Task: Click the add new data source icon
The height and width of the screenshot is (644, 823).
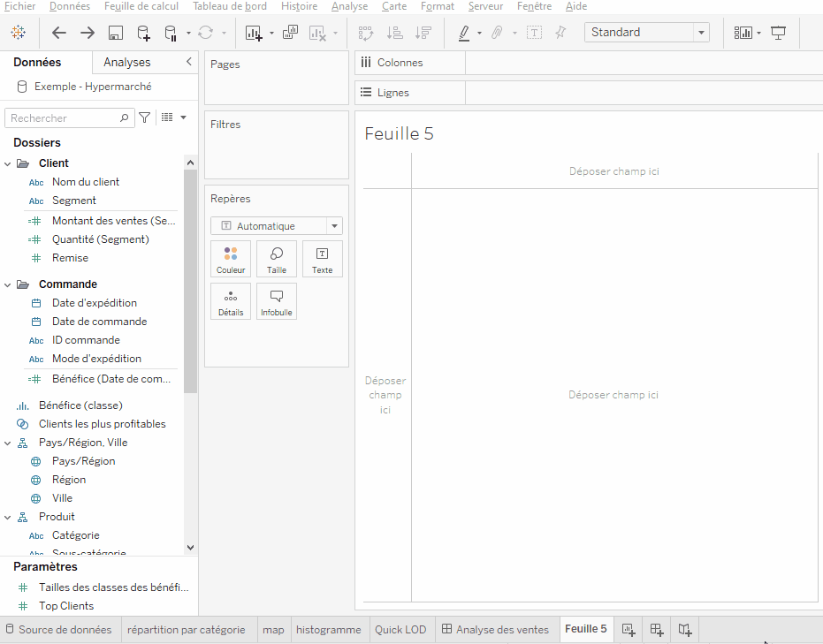Action: click(143, 33)
